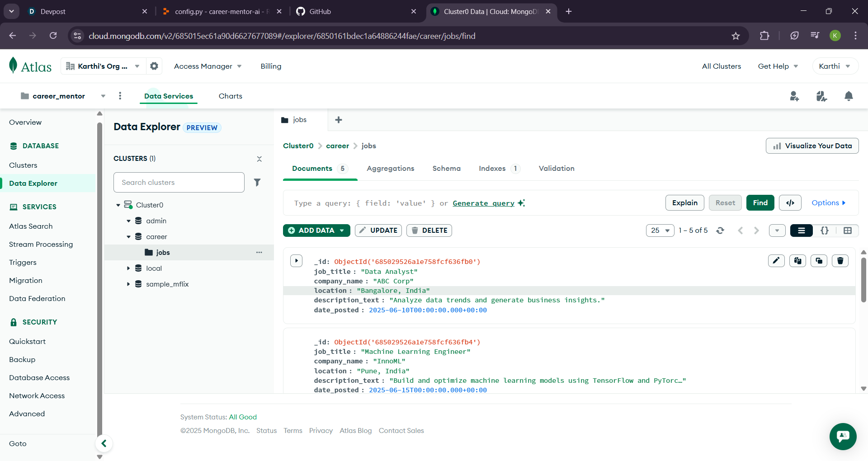The width and height of the screenshot is (868, 461).
Task: Click the UPDATE button
Action: click(x=378, y=230)
